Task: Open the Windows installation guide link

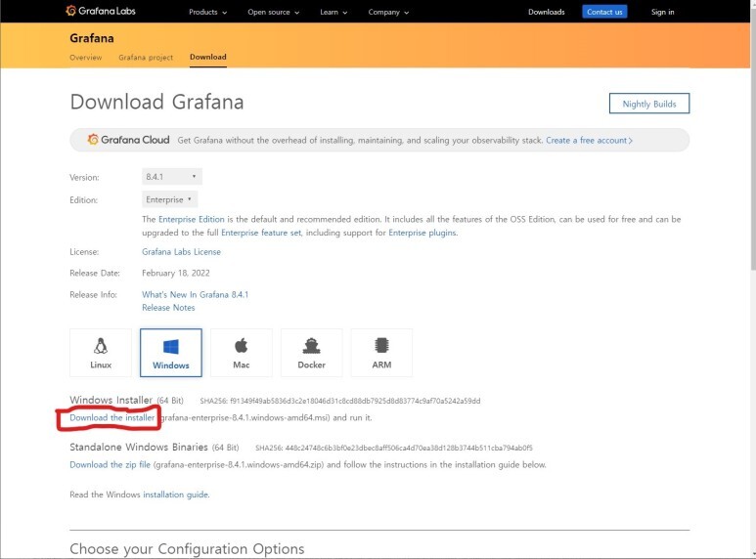Action: click(176, 494)
